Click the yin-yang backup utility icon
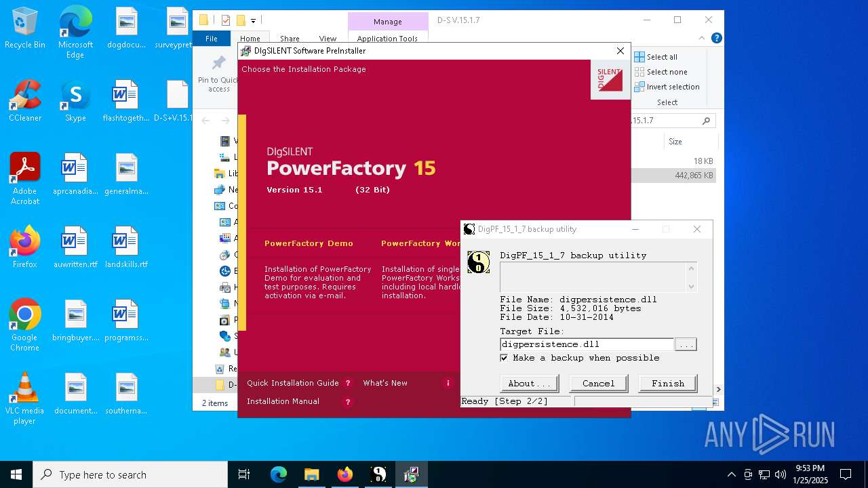 click(478, 262)
